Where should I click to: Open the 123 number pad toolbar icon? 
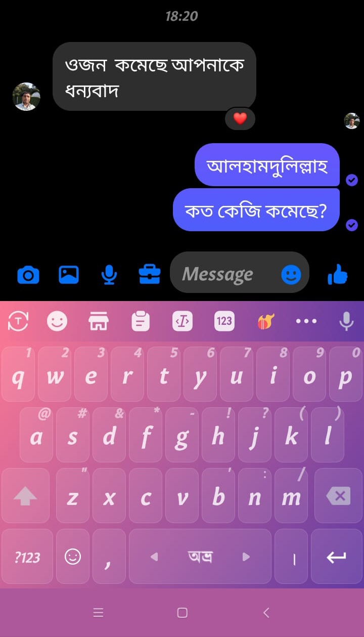pyautogui.click(x=224, y=321)
